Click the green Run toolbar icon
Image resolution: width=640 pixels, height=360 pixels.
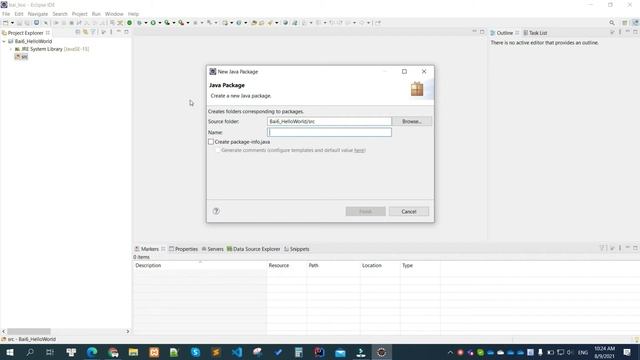[x=153, y=23]
